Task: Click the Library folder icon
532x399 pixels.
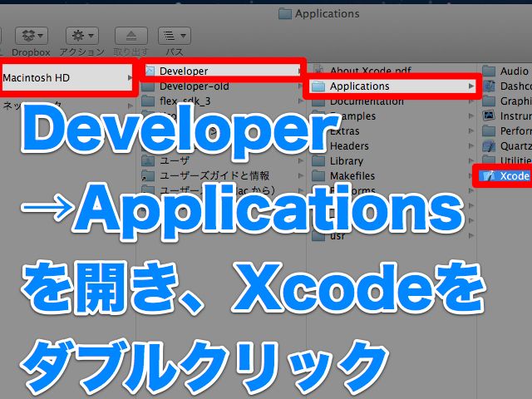Action: click(318, 160)
